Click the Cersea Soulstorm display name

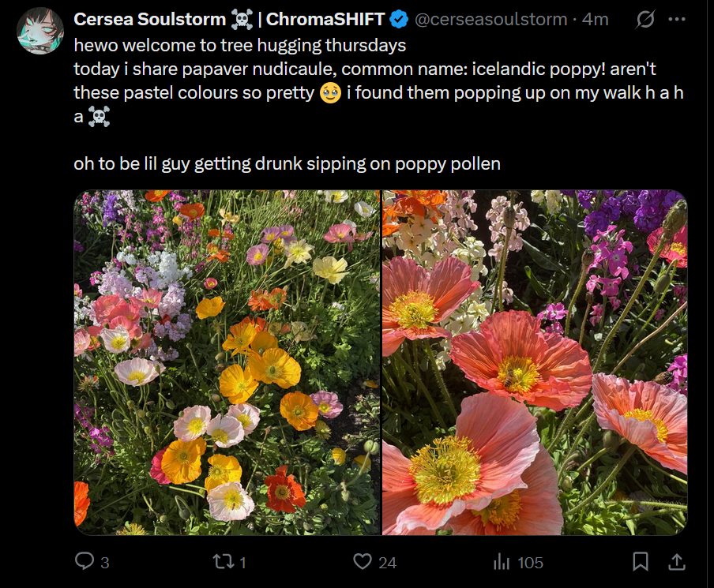(x=149, y=19)
